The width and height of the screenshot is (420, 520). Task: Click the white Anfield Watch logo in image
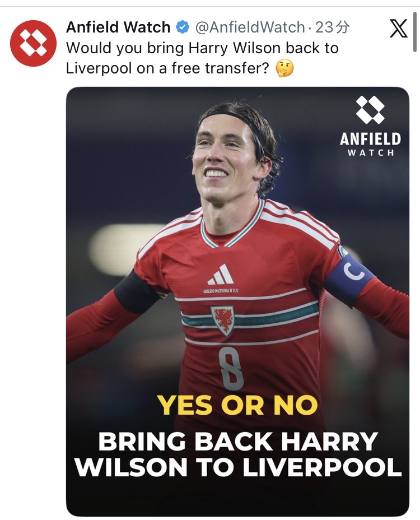tap(370, 109)
